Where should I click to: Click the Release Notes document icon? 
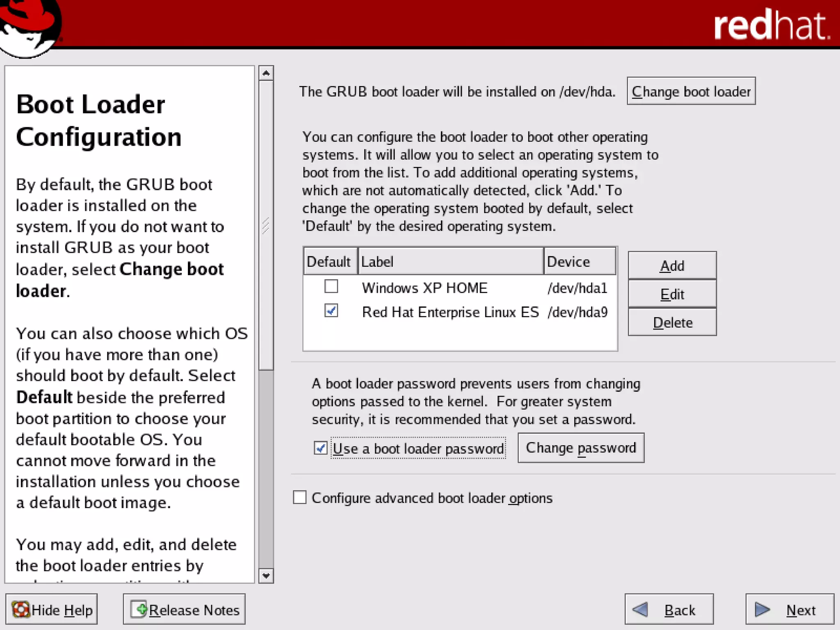click(x=139, y=609)
